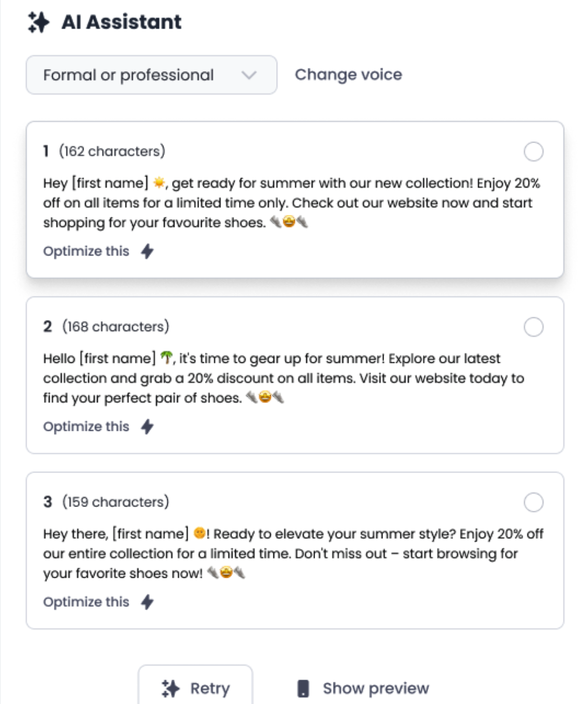Select radio button for suggestion 1
Image resolution: width=588 pixels, height=704 pixels.
pyautogui.click(x=534, y=152)
